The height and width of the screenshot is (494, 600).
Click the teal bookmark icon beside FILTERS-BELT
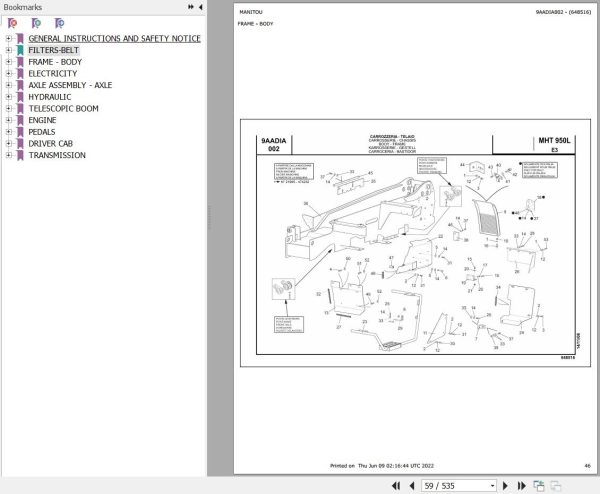pyautogui.click(x=20, y=50)
